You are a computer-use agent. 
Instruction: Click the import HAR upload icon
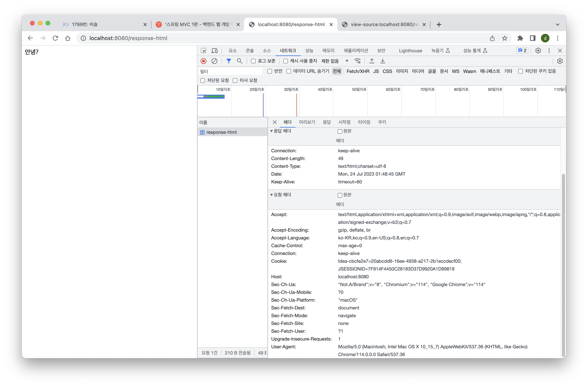tap(372, 61)
